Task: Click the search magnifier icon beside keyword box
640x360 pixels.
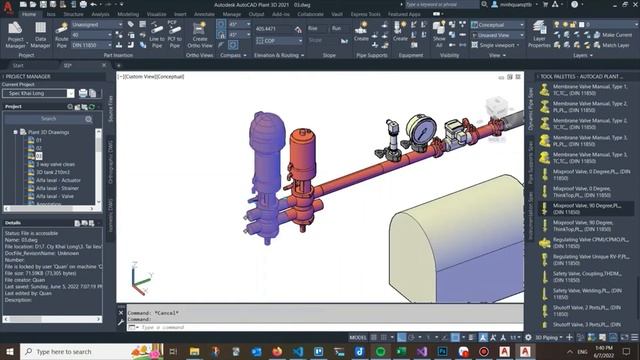Action: (484, 4)
